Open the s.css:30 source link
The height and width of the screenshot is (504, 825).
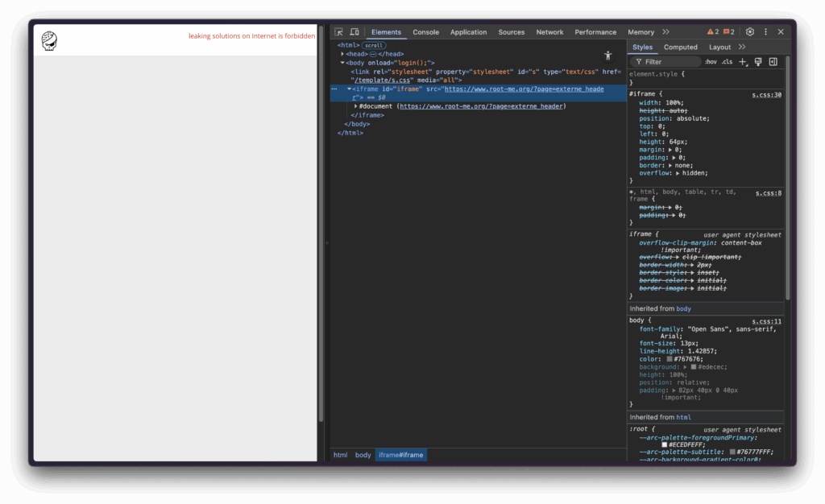[766, 95]
